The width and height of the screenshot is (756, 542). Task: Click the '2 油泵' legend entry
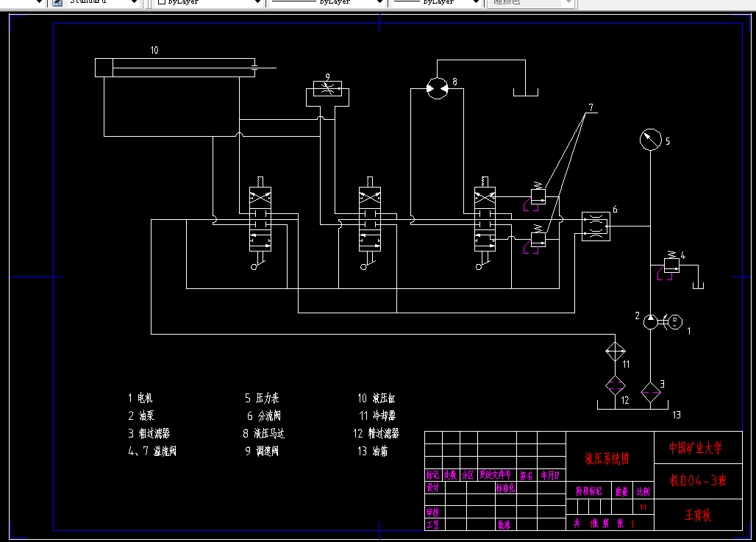[x=141, y=416]
